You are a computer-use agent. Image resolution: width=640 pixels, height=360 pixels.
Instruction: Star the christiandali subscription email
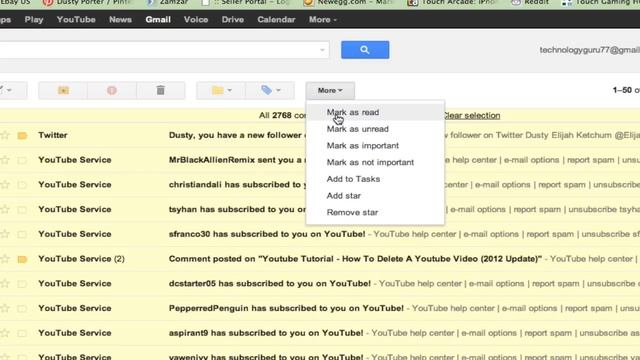click(x=5, y=185)
